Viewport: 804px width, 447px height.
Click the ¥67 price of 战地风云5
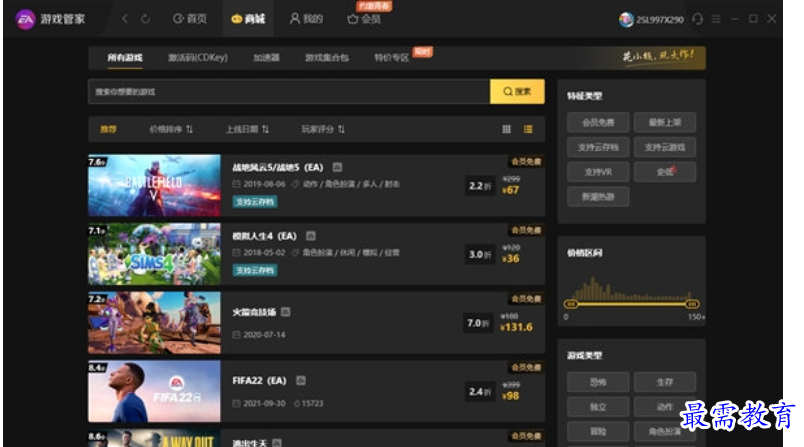point(511,190)
